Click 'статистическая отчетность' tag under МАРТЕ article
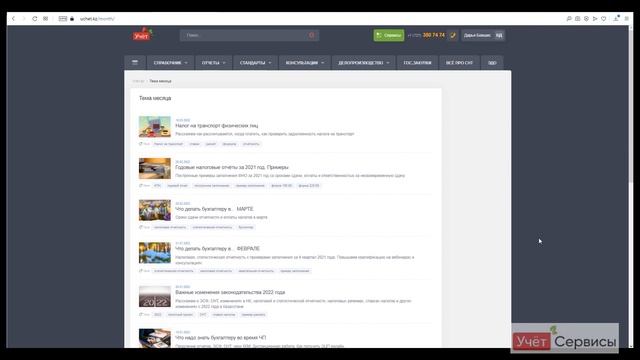Image resolution: width=640 pixels, height=360 pixels. pos(212,227)
